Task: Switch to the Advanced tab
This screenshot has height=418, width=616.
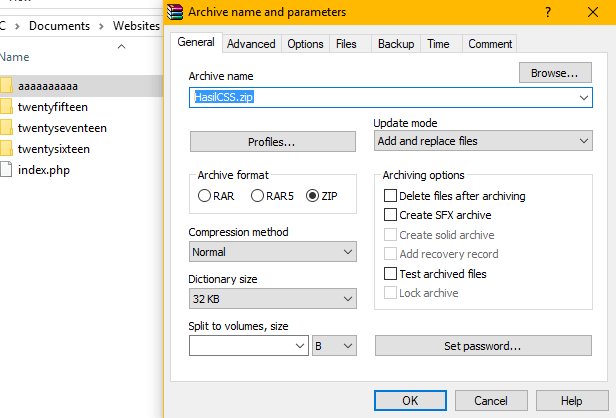Action: pos(251,44)
